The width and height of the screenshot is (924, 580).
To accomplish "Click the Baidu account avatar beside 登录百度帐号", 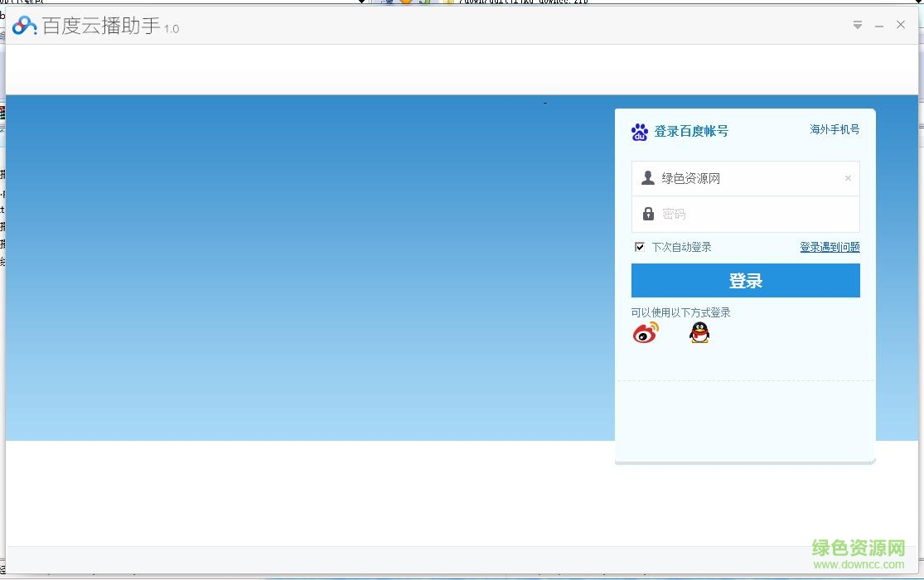I will (640, 131).
